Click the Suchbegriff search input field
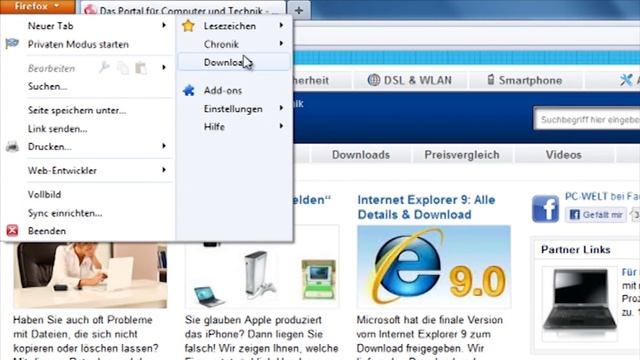640x360 pixels. click(587, 120)
